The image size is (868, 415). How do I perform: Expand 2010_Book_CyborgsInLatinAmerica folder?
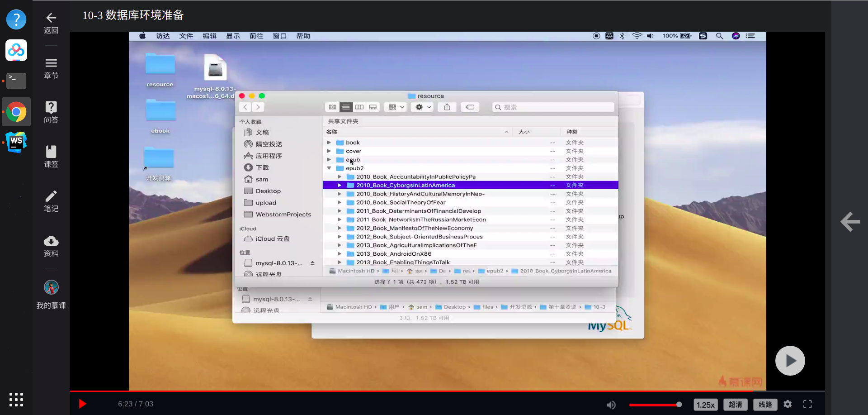point(340,185)
